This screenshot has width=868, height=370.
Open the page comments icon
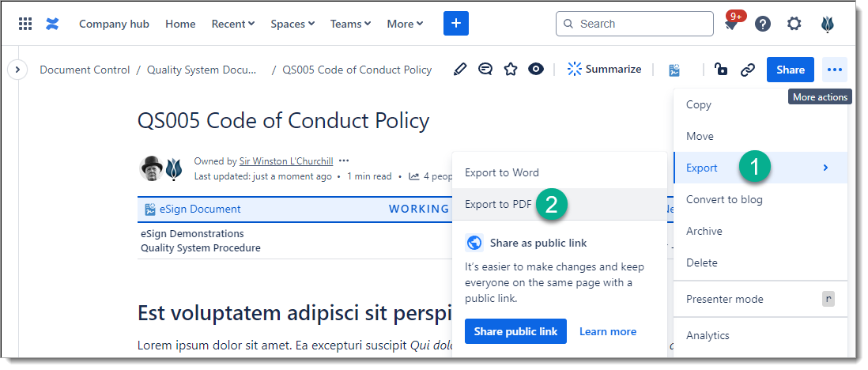click(x=485, y=70)
